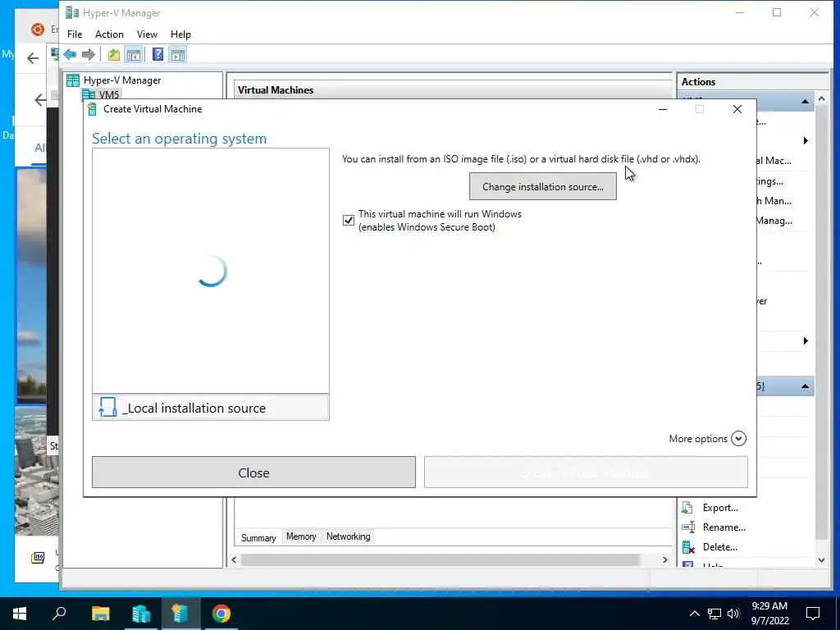Viewport: 840px width, 630px height.
Task: Click the Close button in dialog
Action: [253, 472]
